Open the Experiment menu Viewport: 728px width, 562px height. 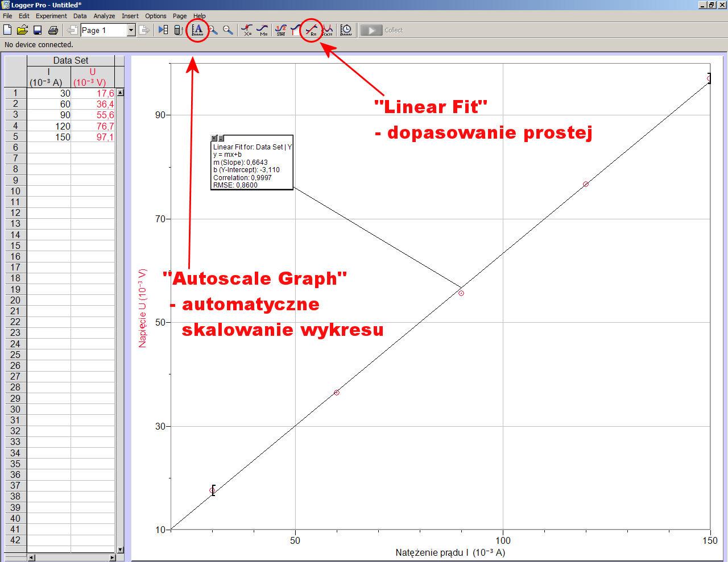coord(51,16)
